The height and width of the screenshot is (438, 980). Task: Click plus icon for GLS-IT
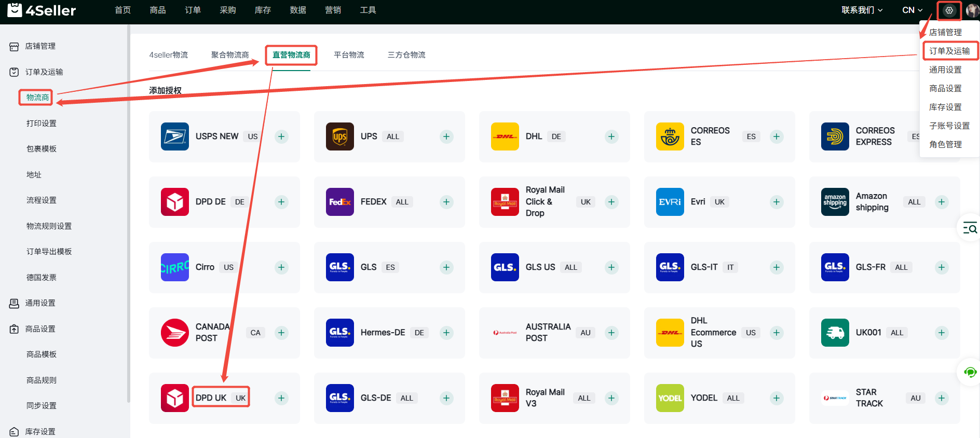pos(777,267)
